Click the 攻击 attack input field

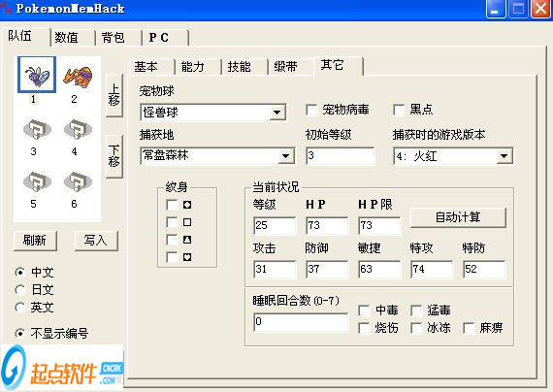[275, 270]
